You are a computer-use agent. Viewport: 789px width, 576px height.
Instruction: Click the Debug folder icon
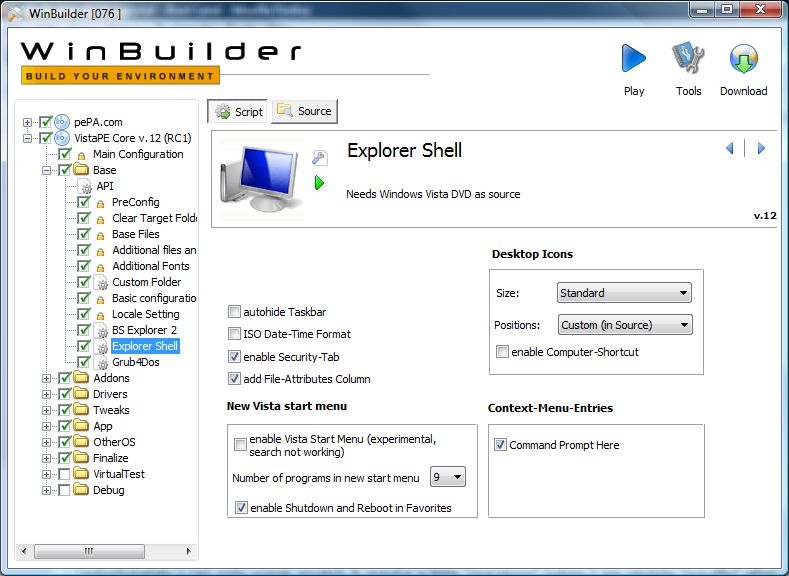(81, 489)
